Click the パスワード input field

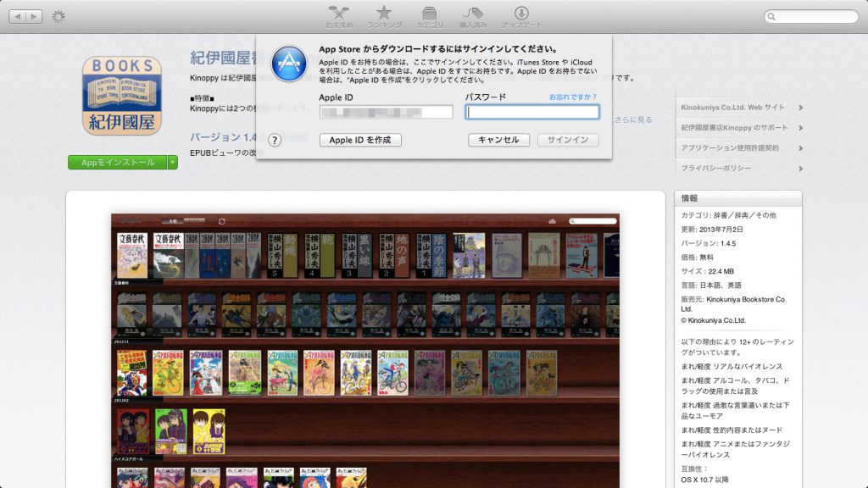pyautogui.click(x=532, y=112)
